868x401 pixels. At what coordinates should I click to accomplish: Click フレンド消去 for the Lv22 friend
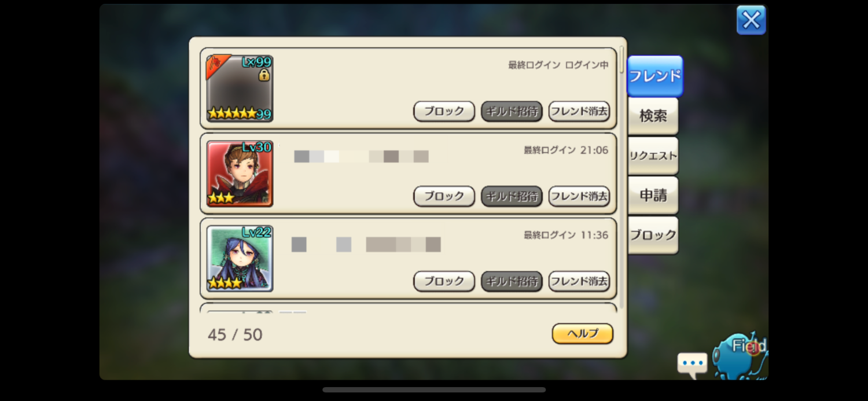[579, 281]
